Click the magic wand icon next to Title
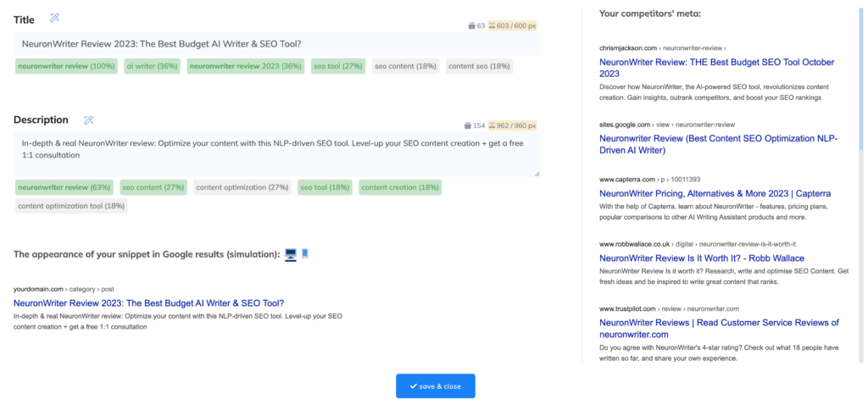868x405 pixels. click(54, 18)
